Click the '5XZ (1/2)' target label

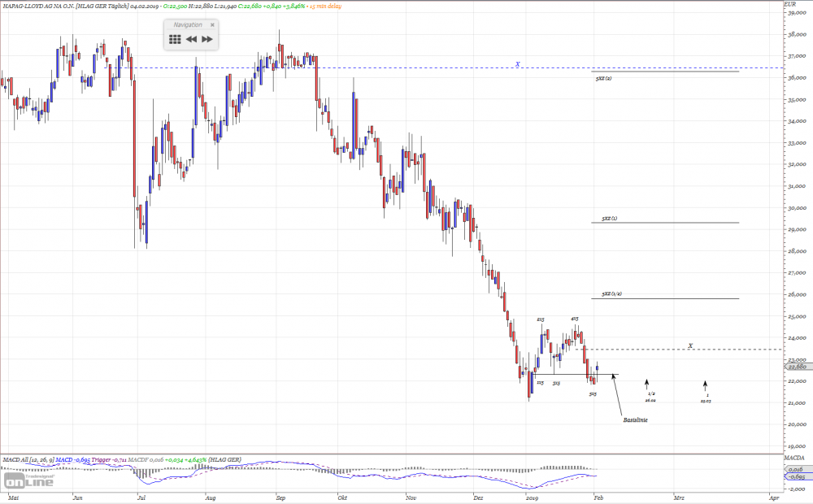pos(612,294)
